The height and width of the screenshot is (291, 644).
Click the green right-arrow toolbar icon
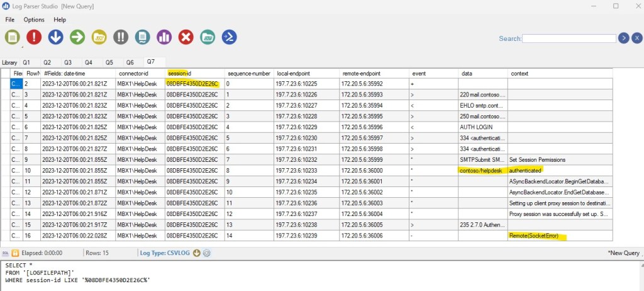coord(77,37)
